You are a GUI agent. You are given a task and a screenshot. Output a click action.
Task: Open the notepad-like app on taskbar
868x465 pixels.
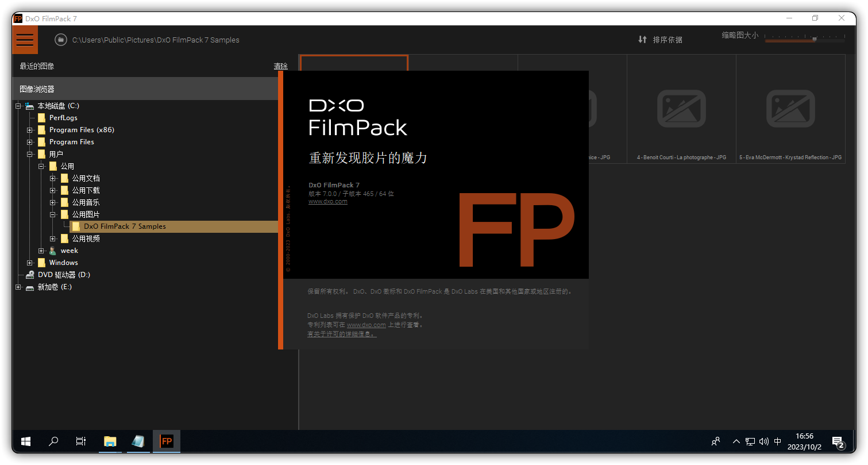[x=138, y=441]
